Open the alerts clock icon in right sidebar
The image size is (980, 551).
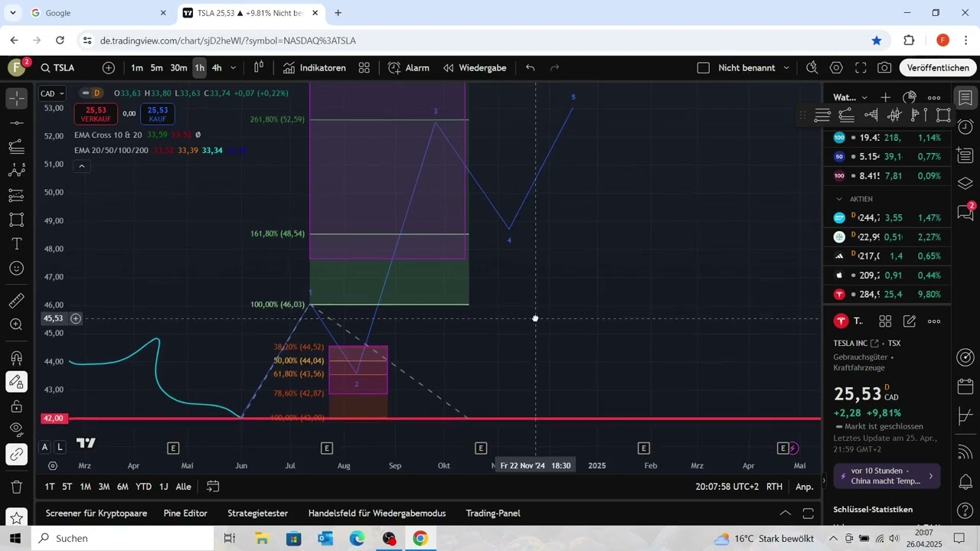(x=965, y=127)
